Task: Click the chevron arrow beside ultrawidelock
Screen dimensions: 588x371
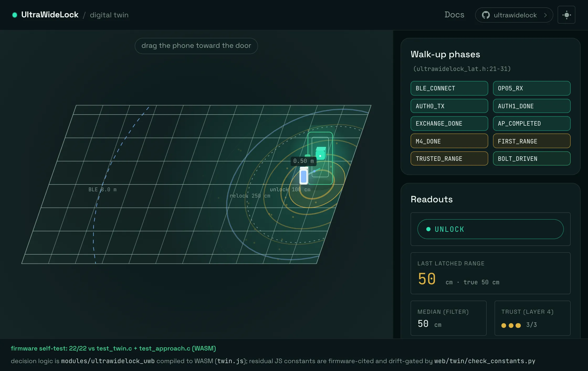Action: pos(545,15)
